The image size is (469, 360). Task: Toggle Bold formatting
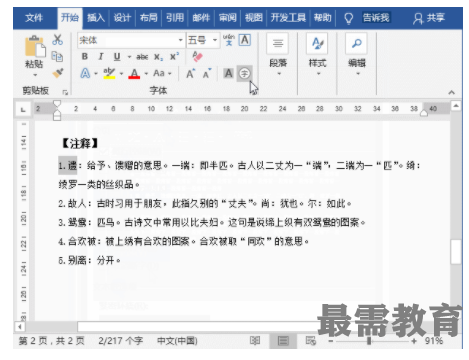pos(85,57)
